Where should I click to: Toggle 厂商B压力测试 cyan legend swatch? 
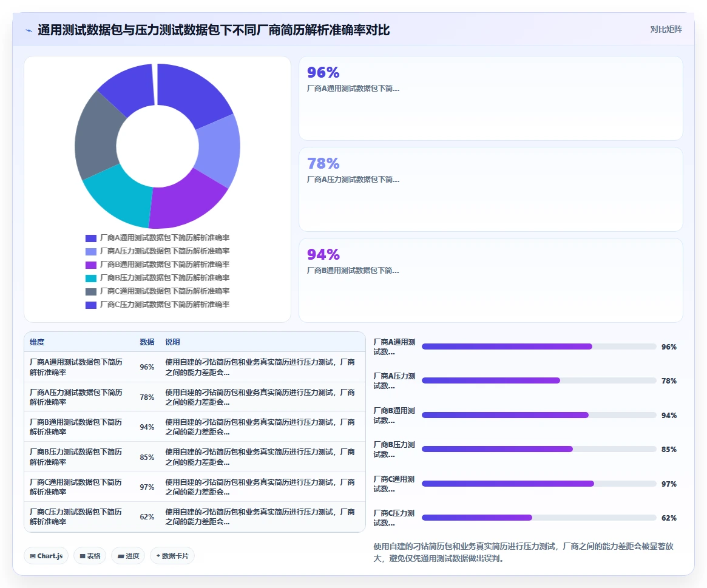tap(90, 278)
